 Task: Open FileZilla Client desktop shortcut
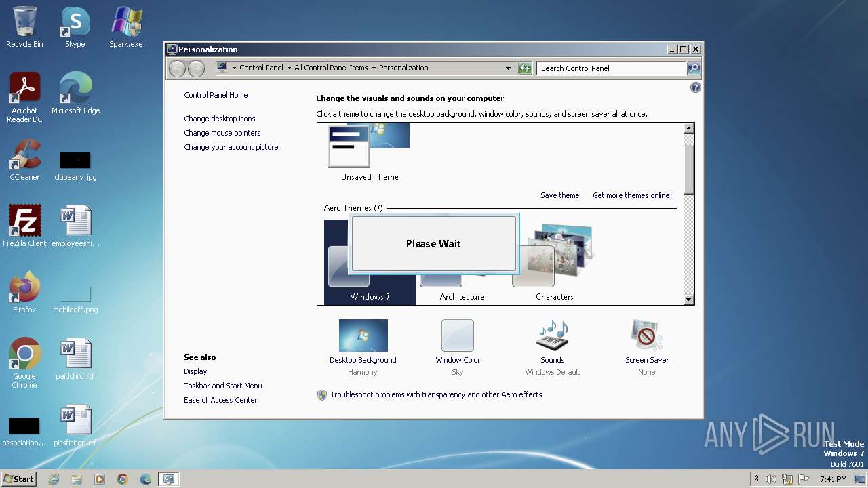pos(24,226)
